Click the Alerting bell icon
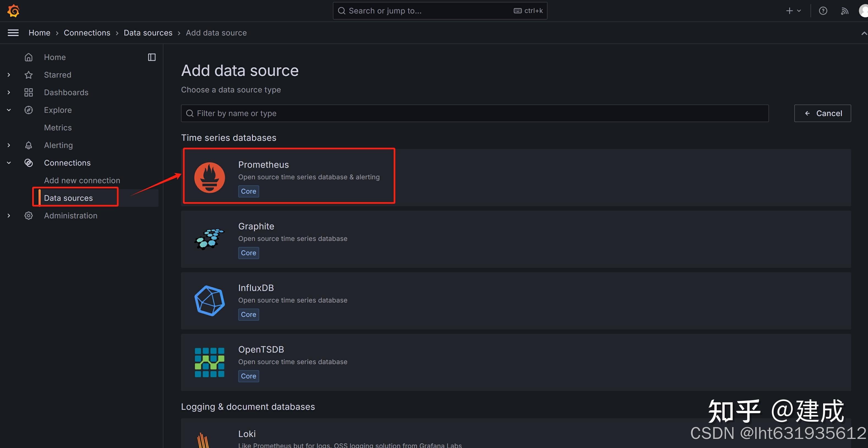Viewport: 868px width, 448px height. [x=29, y=145]
